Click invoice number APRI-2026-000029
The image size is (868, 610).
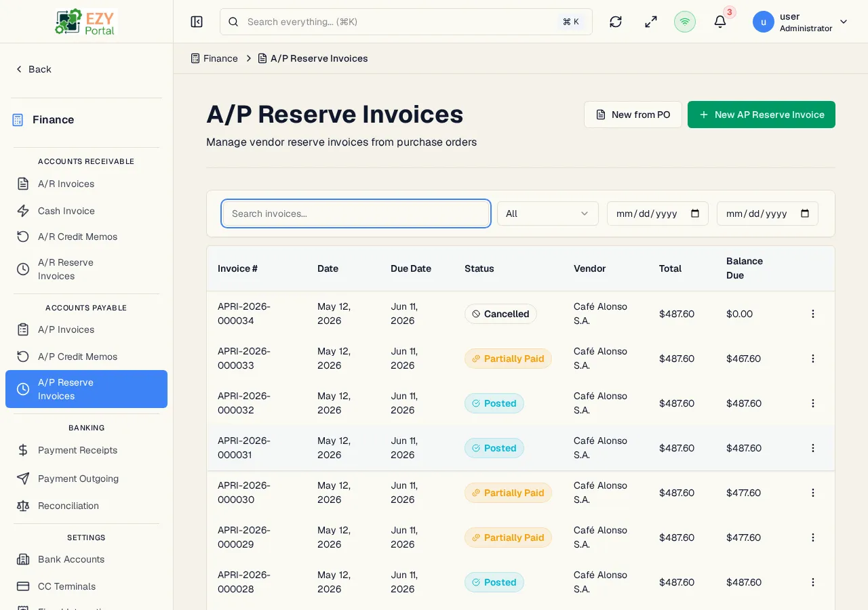[x=244, y=537]
